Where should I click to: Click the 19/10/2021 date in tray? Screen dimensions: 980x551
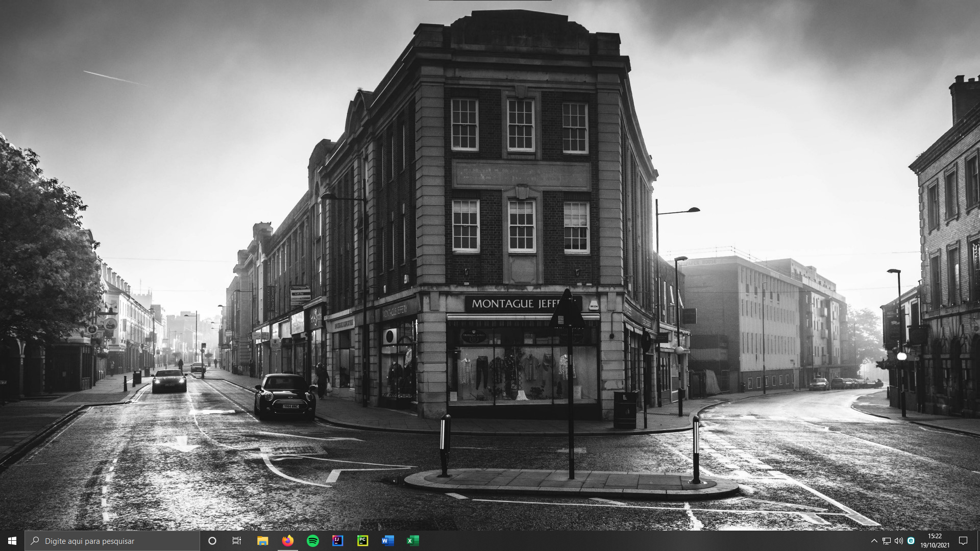coord(935,545)
